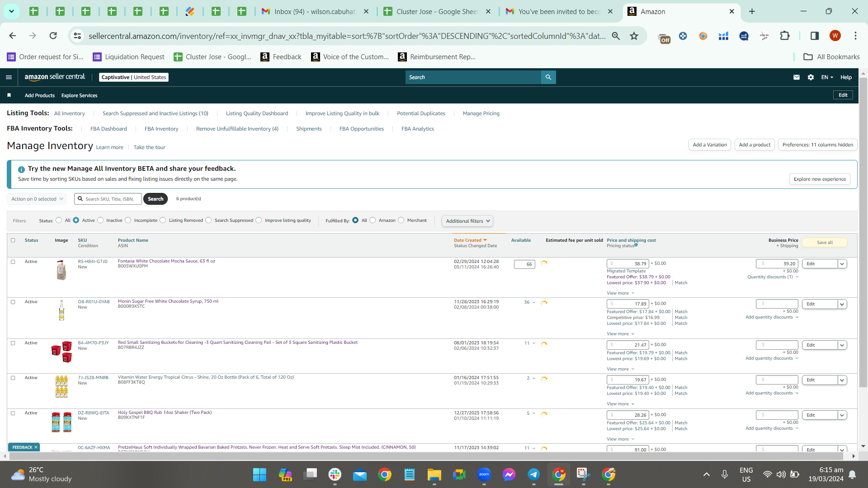The height and width of the screenshot is (488, 868).
Task: Select the Inactive status radio button
Action: [x=100, y=221]
